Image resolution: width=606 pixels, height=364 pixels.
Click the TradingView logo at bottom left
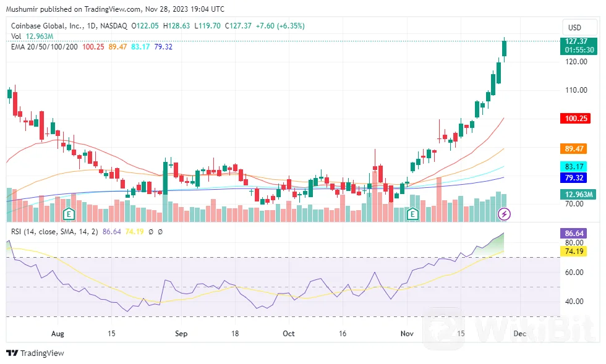pyautogui.click(x=35, y=353)
